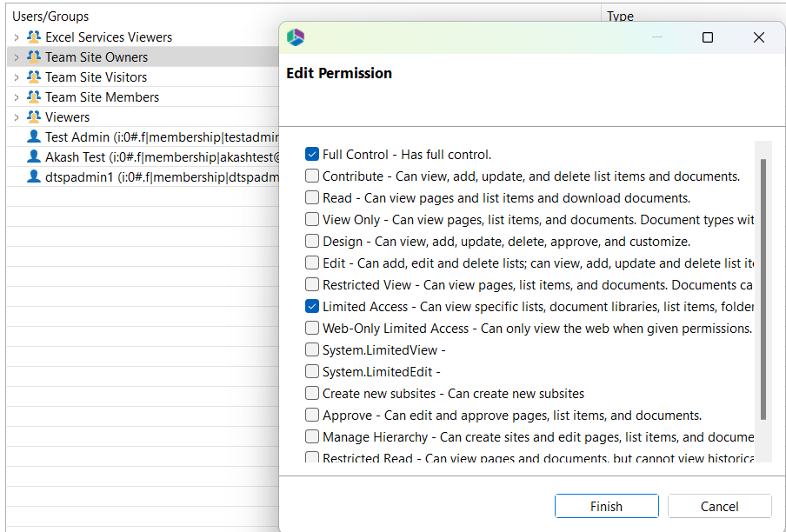Screen dimensions: 786x532
Task: Expand the Team Site Owners group
Action: coord(16,57)
